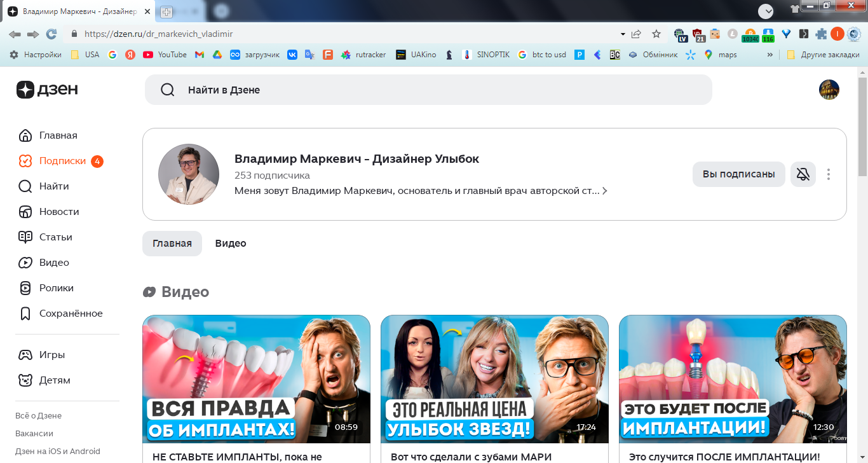
Task: Click the 253 подписчика text
Action: [272, 176]
